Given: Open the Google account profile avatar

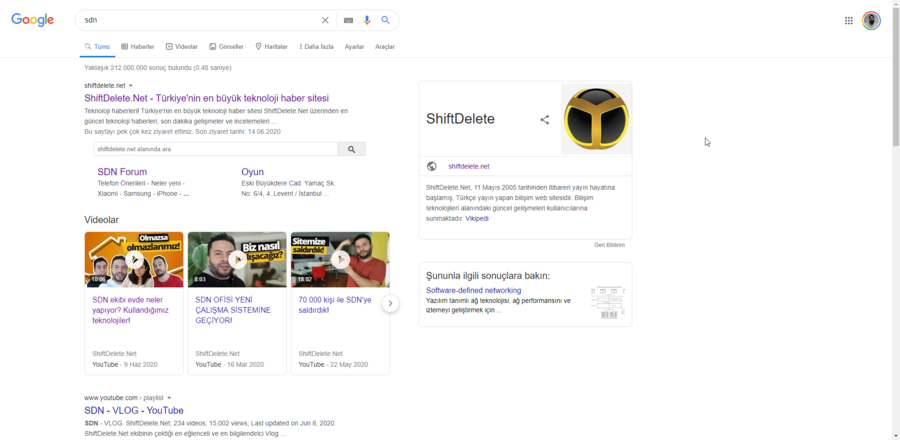Looking at the screenshot, I should tap(871, 21).
